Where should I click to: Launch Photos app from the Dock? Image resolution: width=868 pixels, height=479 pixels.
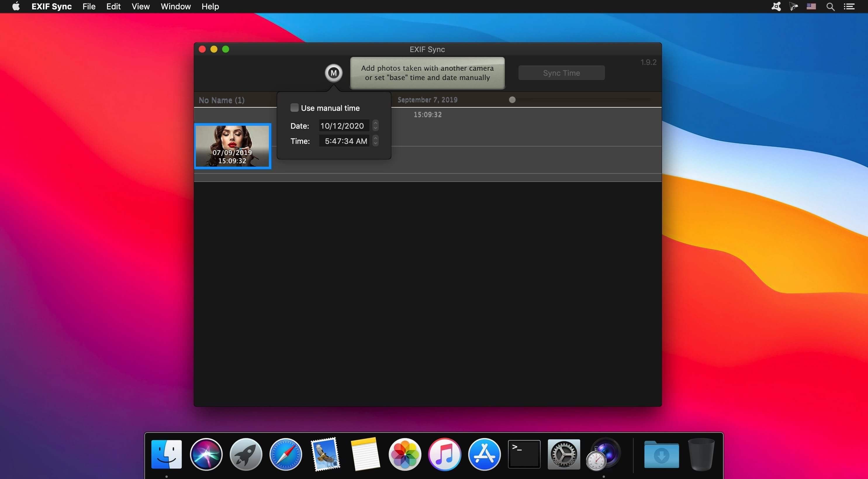[x=405, y=454]
